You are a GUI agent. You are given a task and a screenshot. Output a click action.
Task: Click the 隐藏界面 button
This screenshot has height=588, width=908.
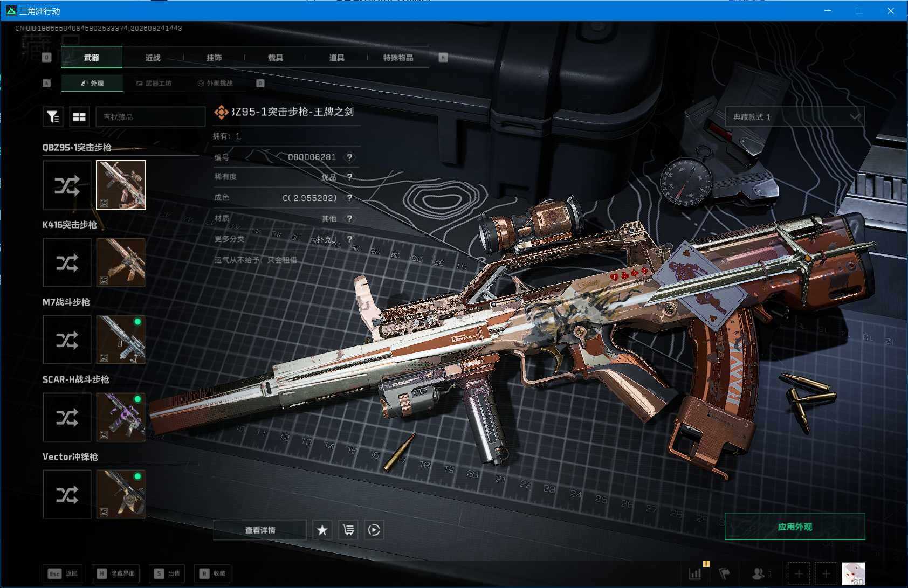point(116,573)
